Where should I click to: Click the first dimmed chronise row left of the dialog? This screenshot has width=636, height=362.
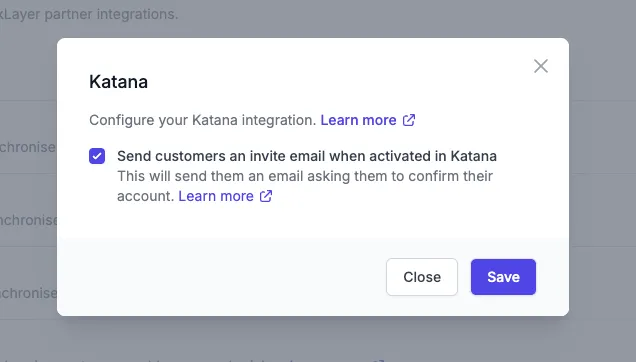point(28,147)
